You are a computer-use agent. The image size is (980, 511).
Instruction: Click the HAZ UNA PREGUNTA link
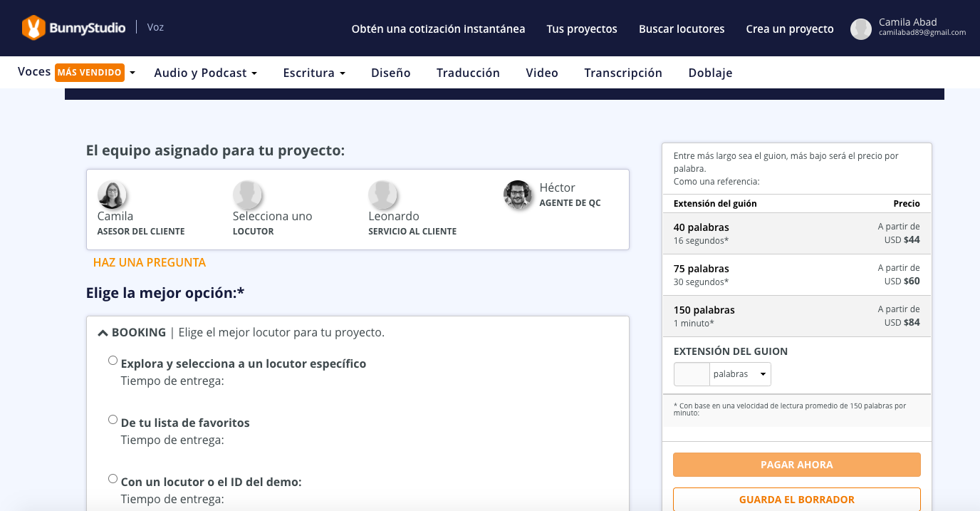[x=149, y=262]
